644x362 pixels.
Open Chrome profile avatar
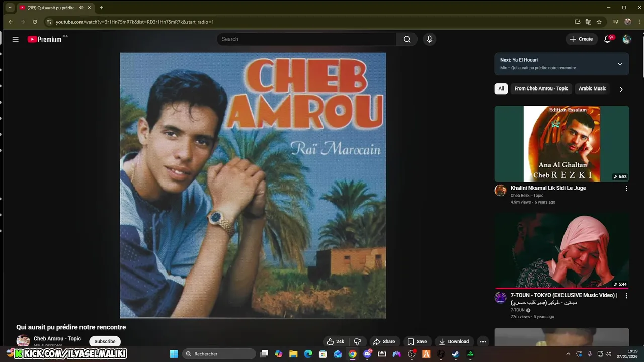pos(627,22)
